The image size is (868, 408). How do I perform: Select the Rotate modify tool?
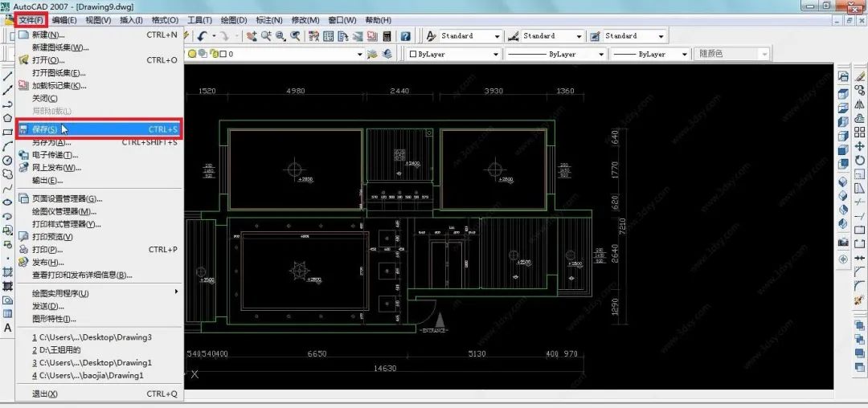(860, 161)
